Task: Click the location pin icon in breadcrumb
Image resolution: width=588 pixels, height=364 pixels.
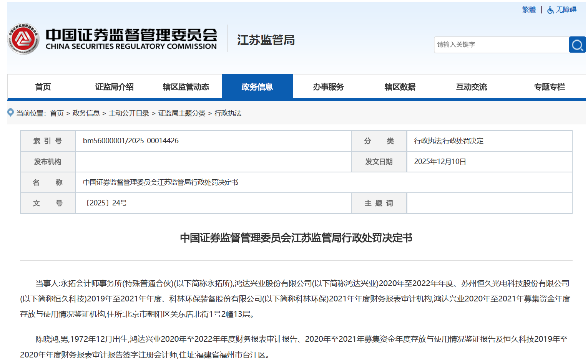Action: coord(11,113)
